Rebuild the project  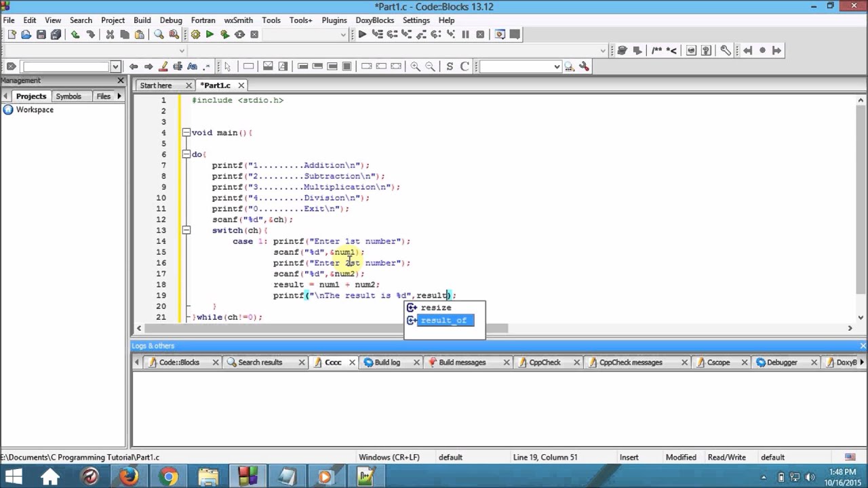click(239, 35)
